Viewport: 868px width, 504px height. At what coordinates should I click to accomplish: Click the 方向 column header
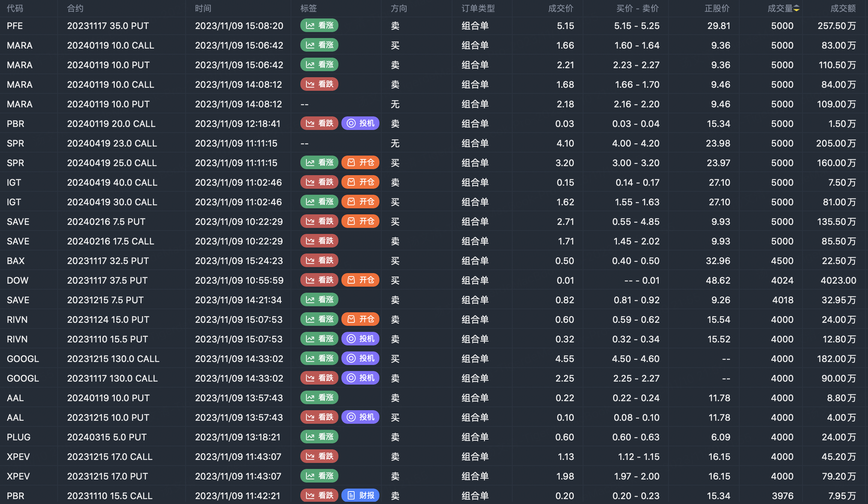coord(399,8)
